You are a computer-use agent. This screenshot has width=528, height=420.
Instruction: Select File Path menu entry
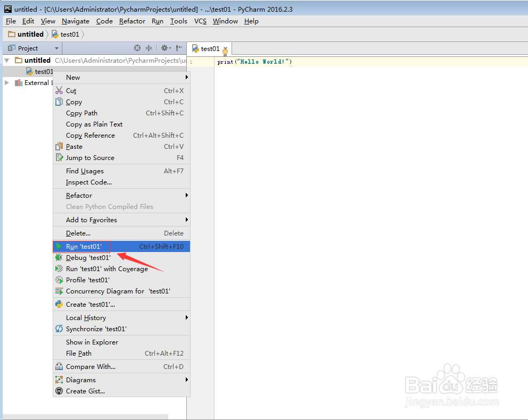coord(121,353)
